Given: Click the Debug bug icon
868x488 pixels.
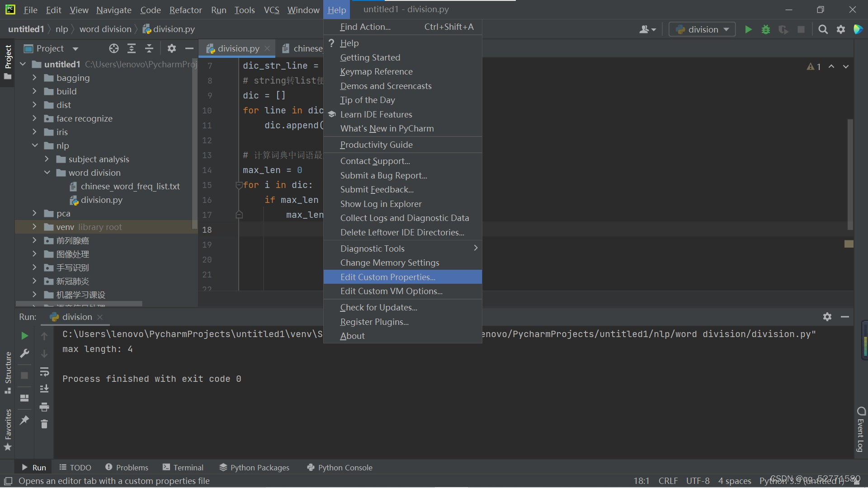Looking at the screenshot, I should click(766, 29).
